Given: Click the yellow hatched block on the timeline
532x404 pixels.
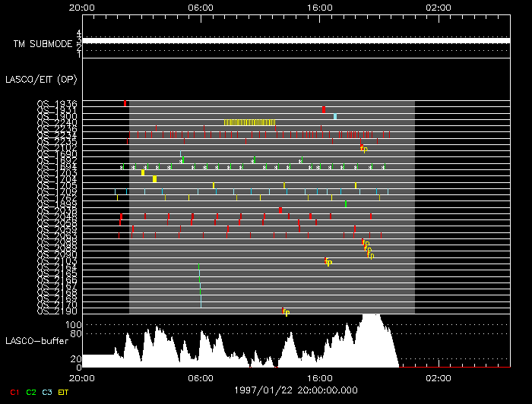Looking at the screenshot, I should click(249, 122).
